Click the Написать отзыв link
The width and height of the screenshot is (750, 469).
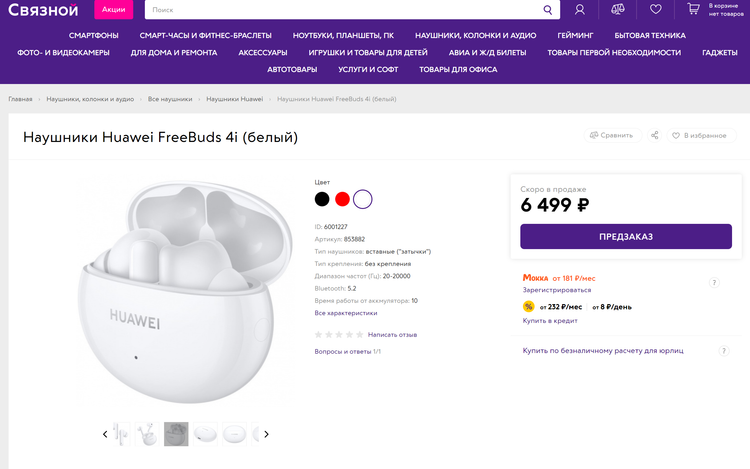point(392,334)
